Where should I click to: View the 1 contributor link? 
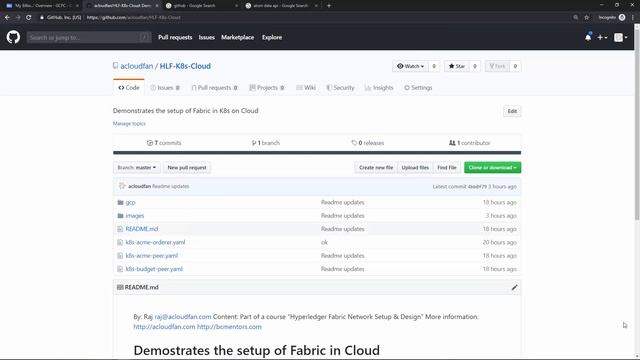tap(469, 143)
